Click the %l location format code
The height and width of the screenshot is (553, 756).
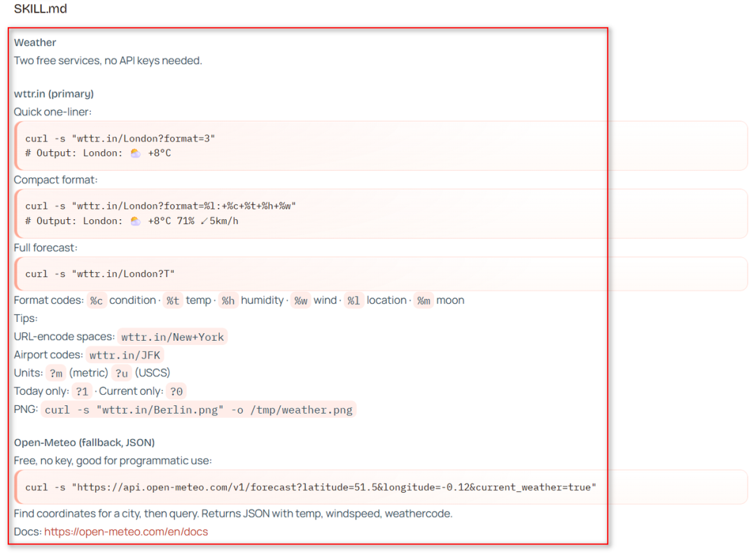354,301
